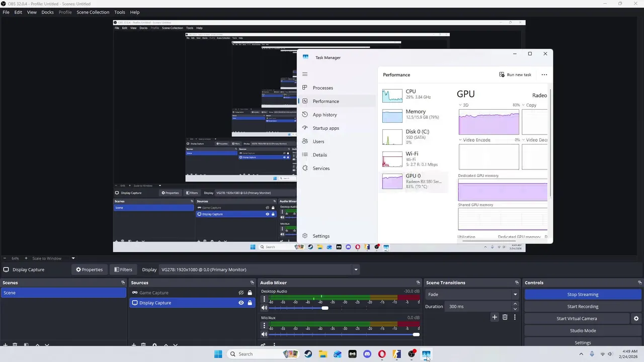
Task: Open source Properties button
Action: click(x=89, y=269)
